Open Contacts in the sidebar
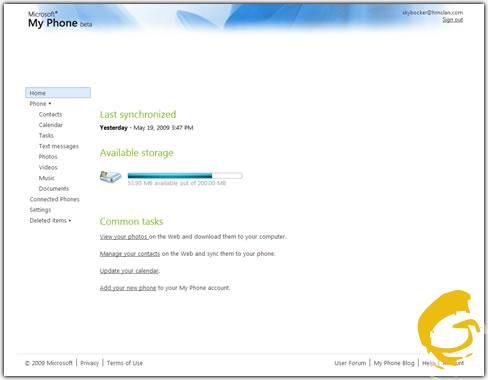The image size is (488, 380). pos(50,114)
